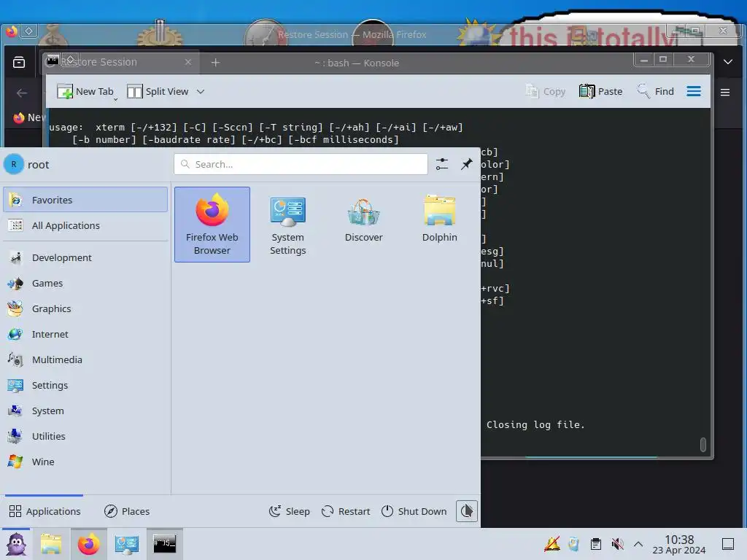
Task: Click the keep-above pin in Firefox titlebar
Action: pyautogui.click(x=29, y=31)
